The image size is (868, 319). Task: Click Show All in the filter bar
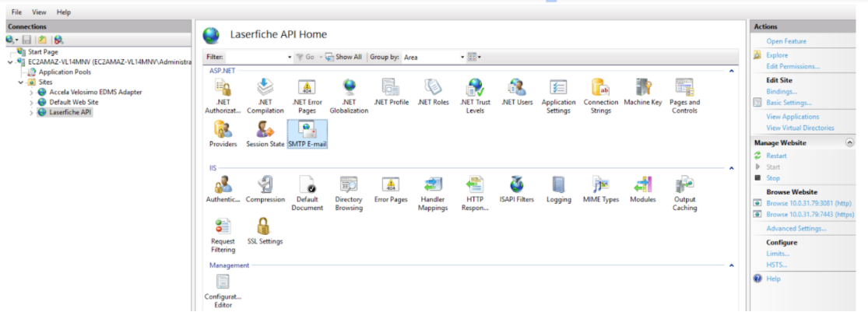[x=343, y=57]
